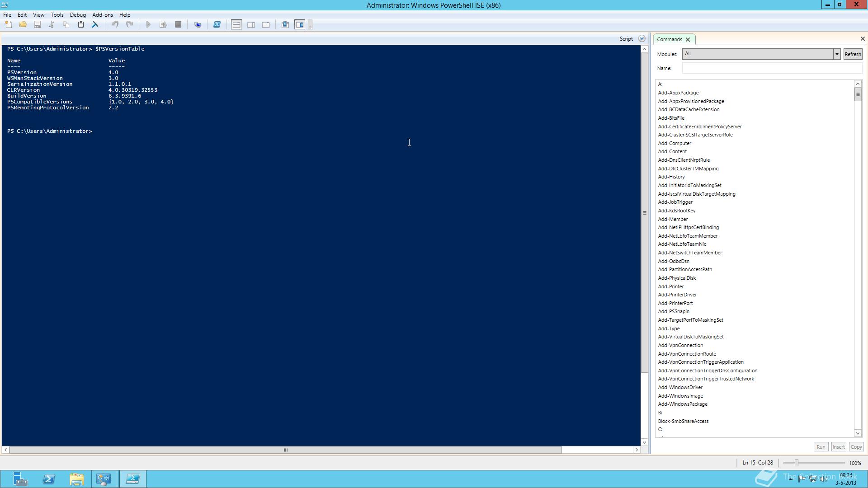Image resolution: width=868 pixels, height=488 pixels.
Task: Click the Undo arrow icon
Action: click(115, 25)
